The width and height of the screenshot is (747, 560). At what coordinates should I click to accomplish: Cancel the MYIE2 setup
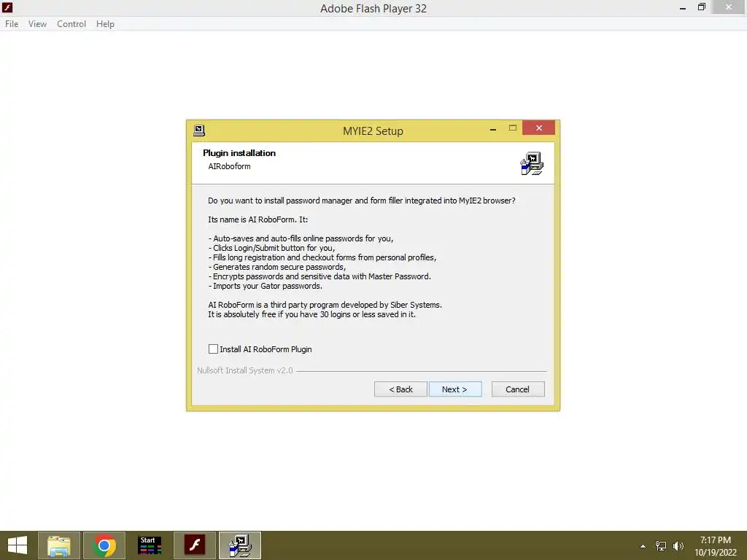point(518,389)
